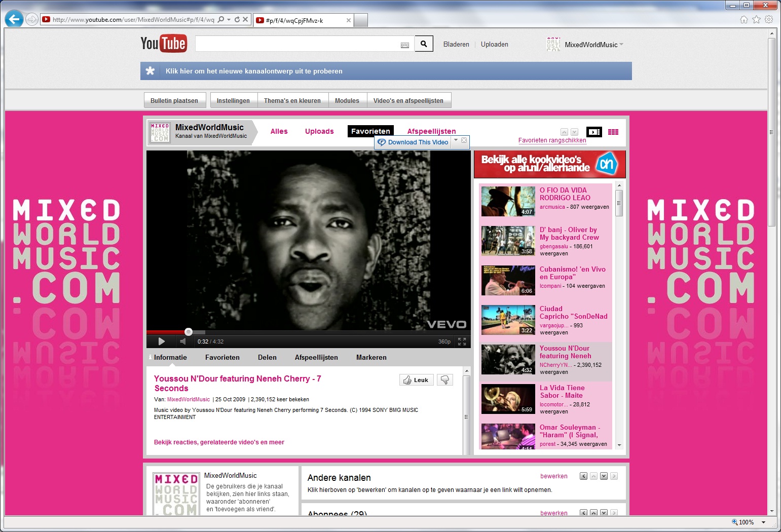Viewport: 781px width, 532px height.
Task: Click the account avatar next to MixedWorldMusic
Action: (553, 45)
